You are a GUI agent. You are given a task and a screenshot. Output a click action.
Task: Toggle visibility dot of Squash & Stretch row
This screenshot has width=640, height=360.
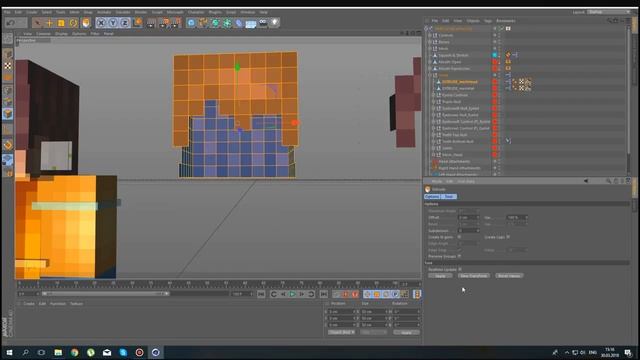pos(495,55)
